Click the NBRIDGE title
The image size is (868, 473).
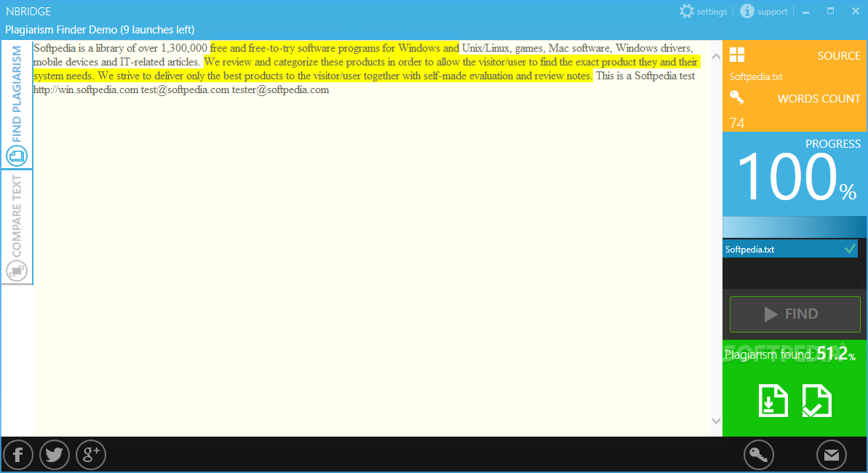[28, 12]
